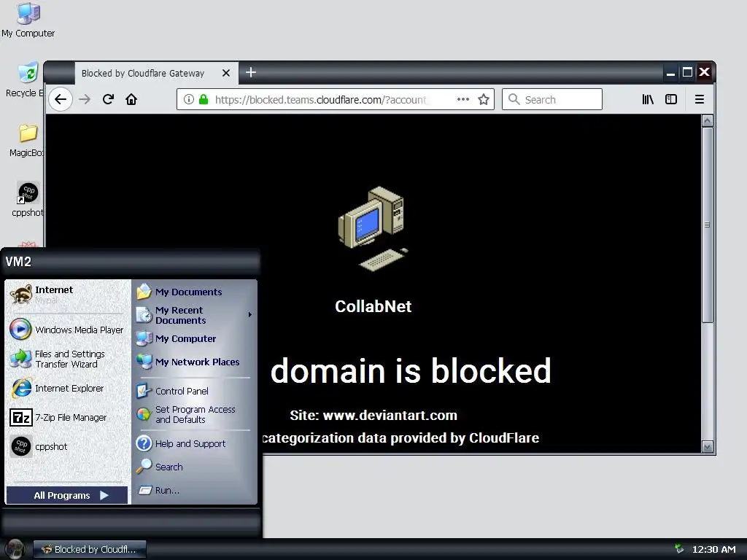747x560 pixels.
Task: Select cppshot shortcut on desktop
Action: [x=28, y=200]
